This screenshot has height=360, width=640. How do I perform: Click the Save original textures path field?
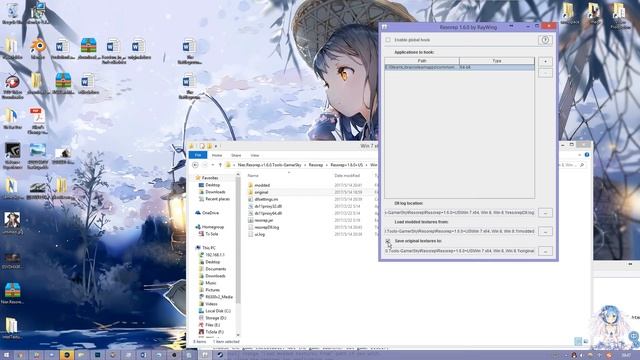pyautogui.click(x=460, y=251)
